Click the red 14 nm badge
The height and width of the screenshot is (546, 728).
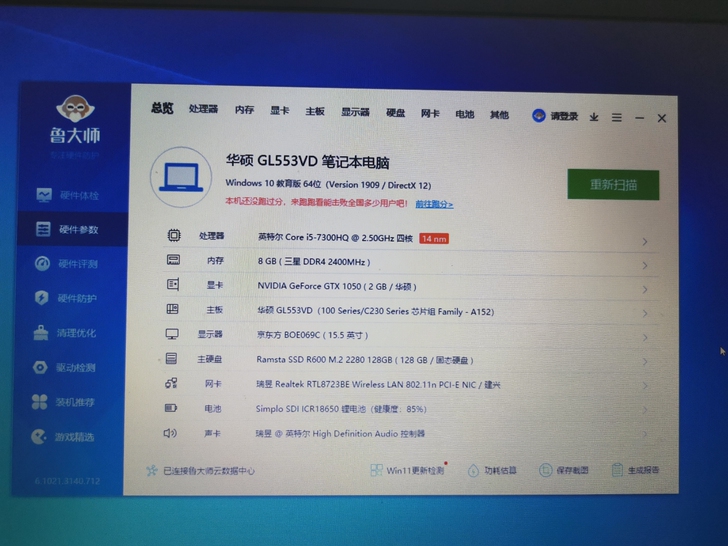pyautogui.click(x=434, y=239)
